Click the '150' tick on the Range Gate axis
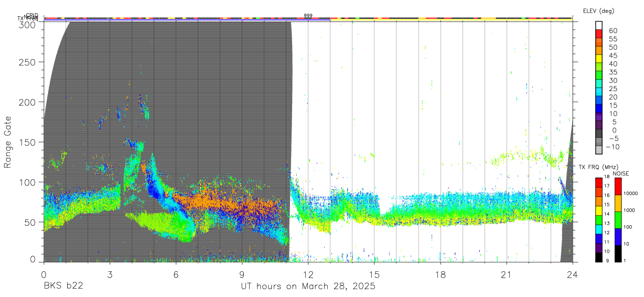644x297 pixels. (x=28, y=142)
